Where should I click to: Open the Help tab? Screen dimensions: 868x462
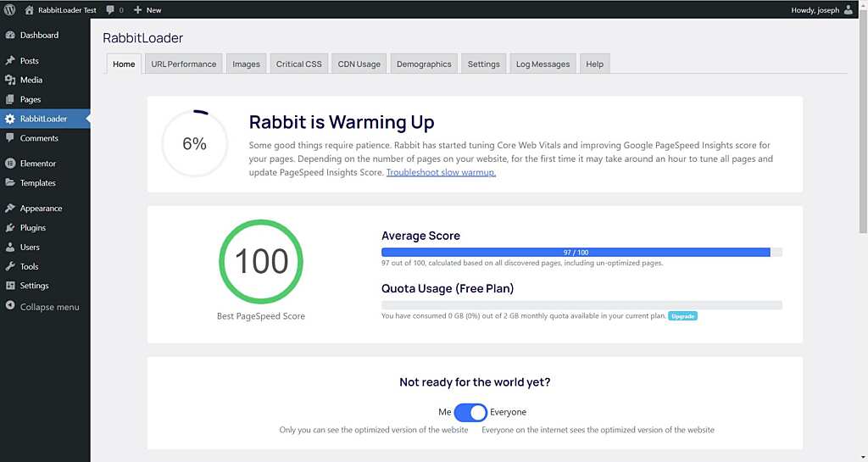coord(595,64)
